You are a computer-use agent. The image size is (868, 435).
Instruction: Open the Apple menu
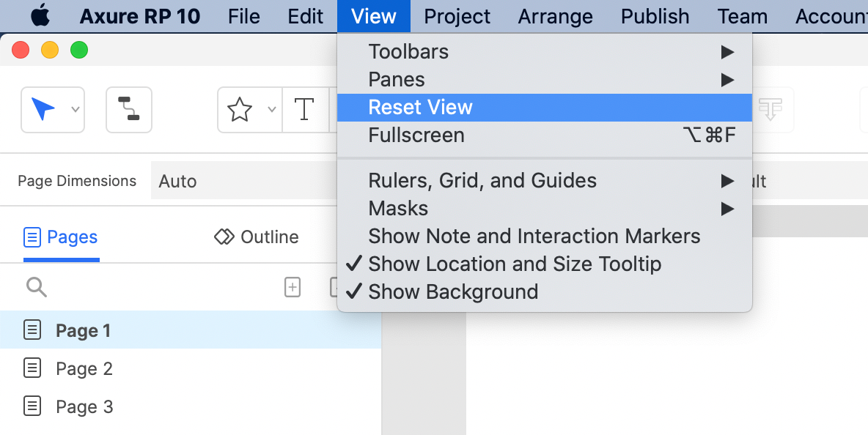(x=40, y=16)
